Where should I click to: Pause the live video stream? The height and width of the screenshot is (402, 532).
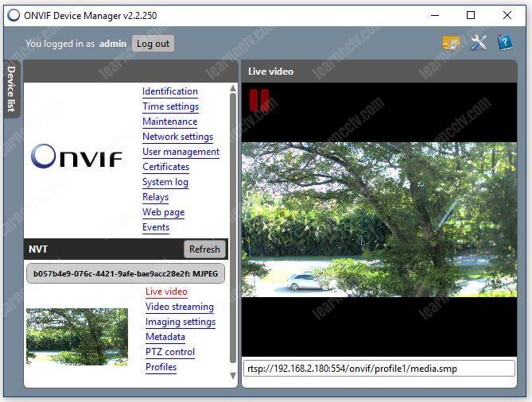pyautogui.click(x=259, y=100)
